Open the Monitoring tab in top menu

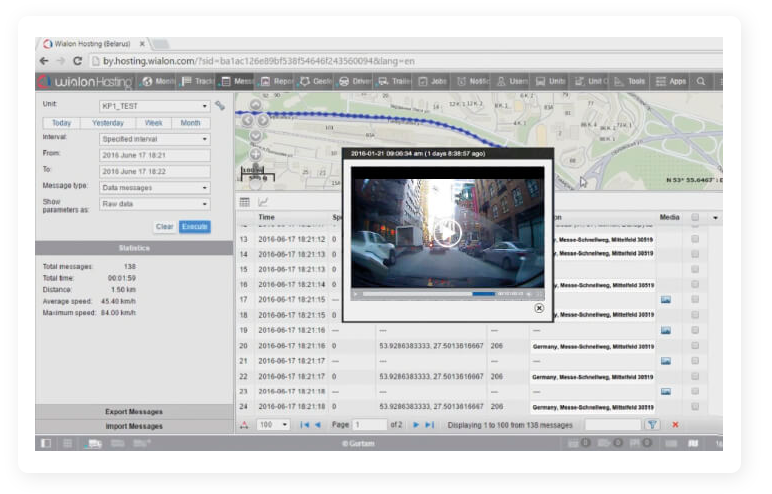[x=158, y=82]
